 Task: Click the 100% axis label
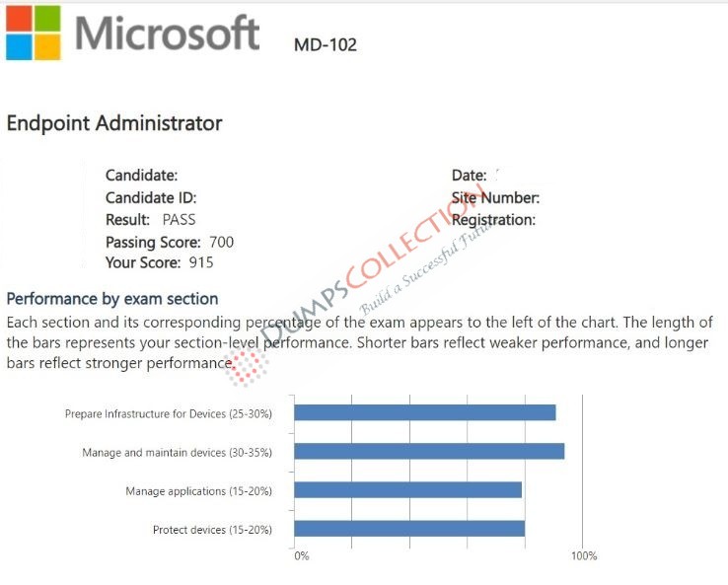(584, 555)
